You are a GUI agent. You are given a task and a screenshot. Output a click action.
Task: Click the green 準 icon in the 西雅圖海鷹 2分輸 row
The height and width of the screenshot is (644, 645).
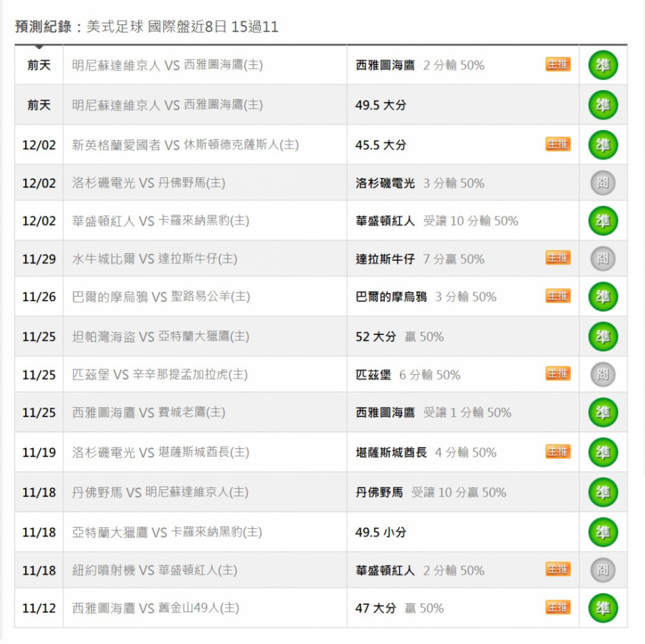point(602,65)
